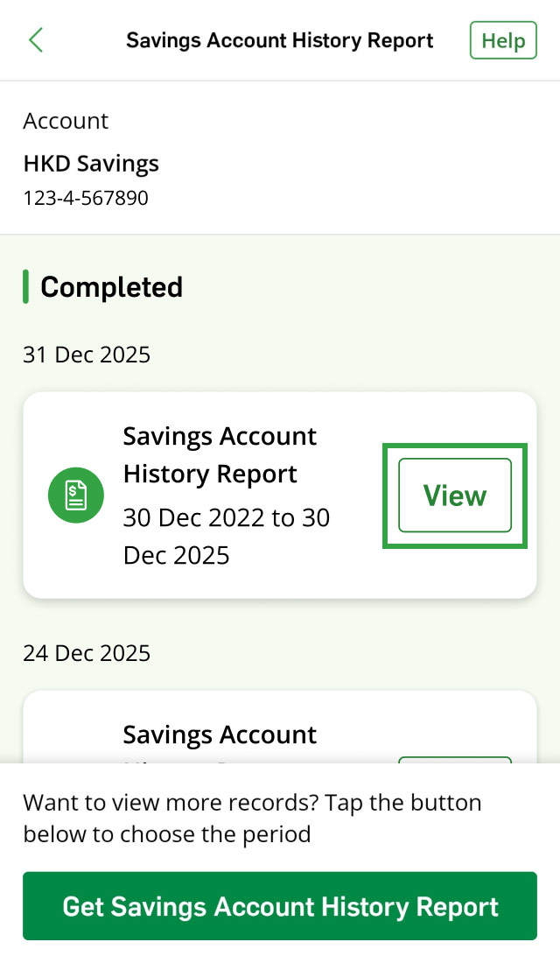This screenshot has width=560, height=963.
Task: Click the Account label
Action: 66,121
